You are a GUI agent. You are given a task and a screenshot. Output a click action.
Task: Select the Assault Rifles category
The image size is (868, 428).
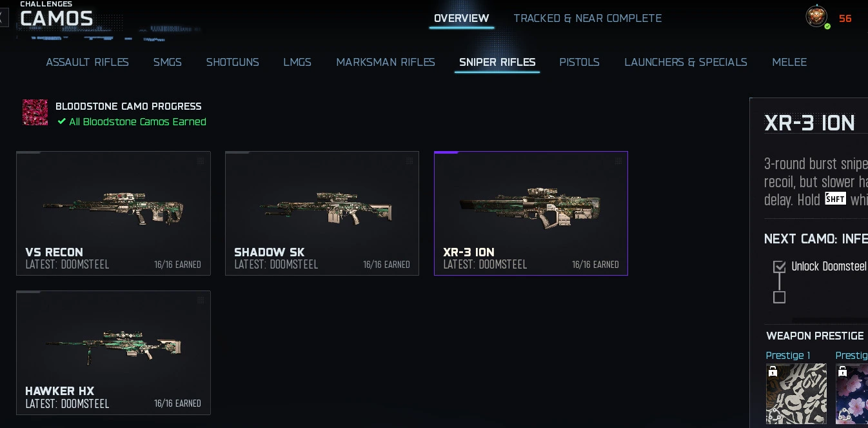[88, 62]
